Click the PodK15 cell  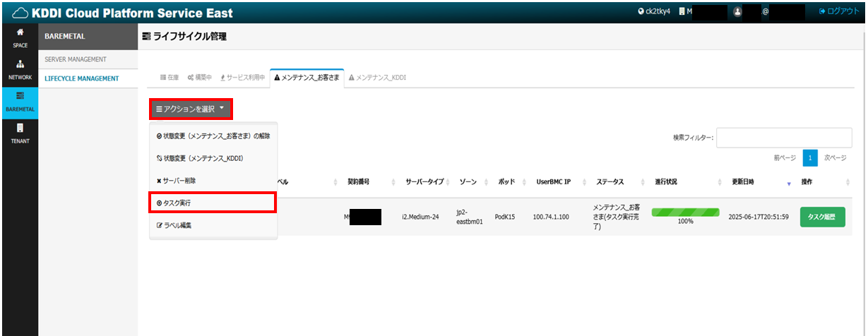click(506, 217)
